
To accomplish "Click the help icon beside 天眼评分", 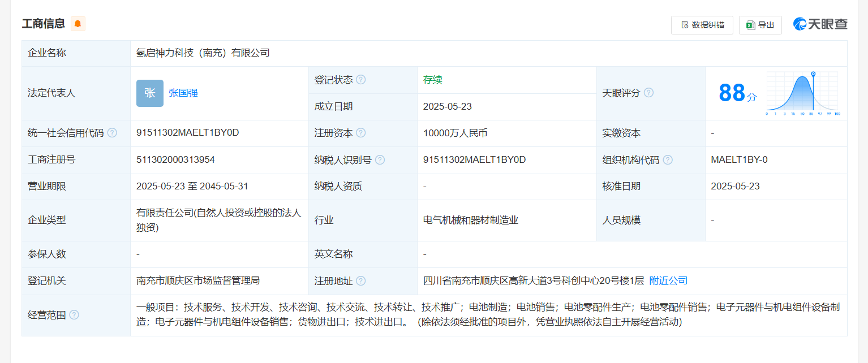I will pos(648,93).
